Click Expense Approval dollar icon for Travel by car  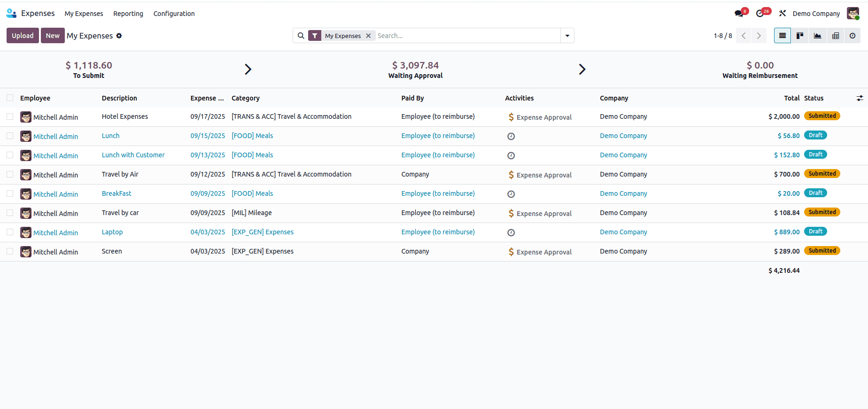[511, 213]
